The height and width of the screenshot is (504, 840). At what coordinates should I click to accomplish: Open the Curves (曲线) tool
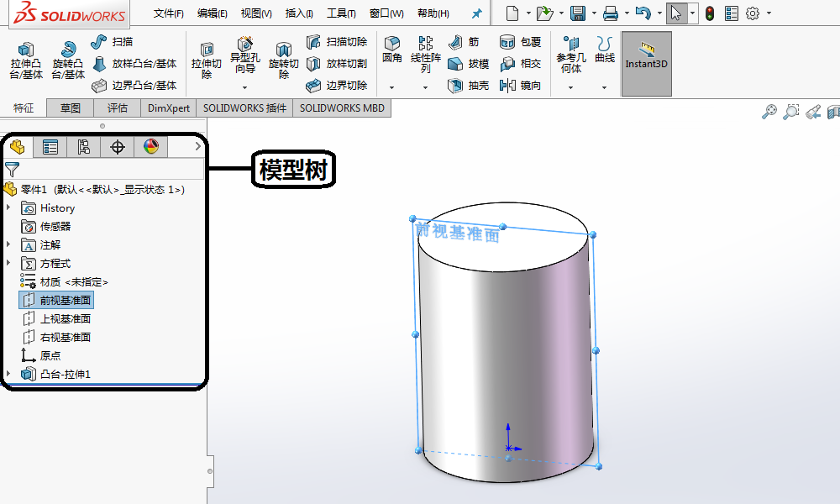(605, 50)
